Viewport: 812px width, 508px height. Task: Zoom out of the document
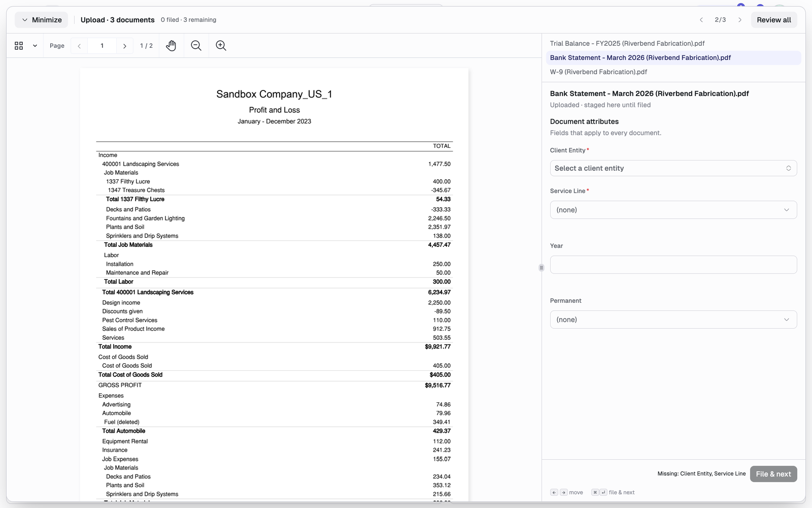(x=196, y=46)
